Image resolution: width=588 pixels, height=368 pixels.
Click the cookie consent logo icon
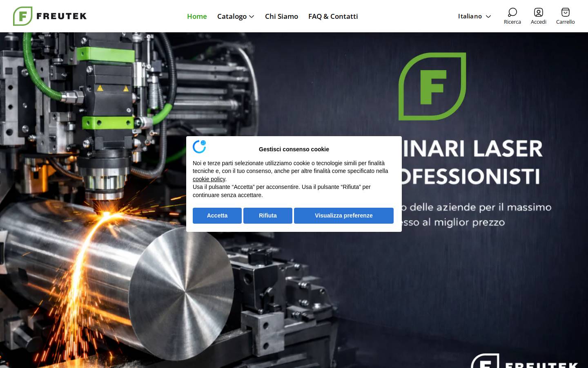(199, 146)
